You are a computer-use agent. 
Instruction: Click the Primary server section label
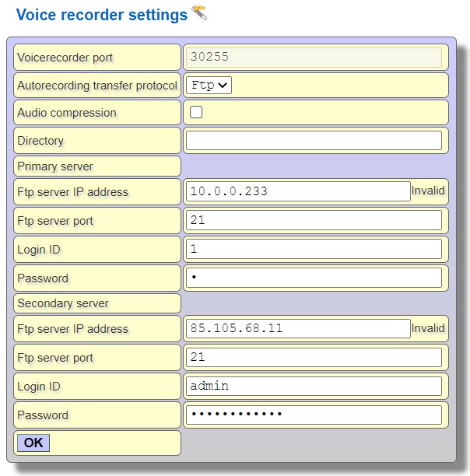pyautogui.click(x=55, y=166)
